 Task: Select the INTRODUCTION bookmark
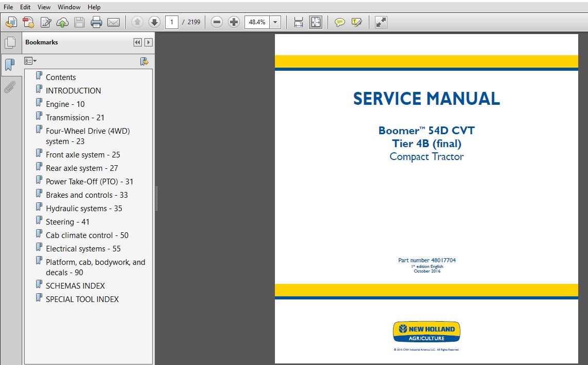tap(73, 91)
